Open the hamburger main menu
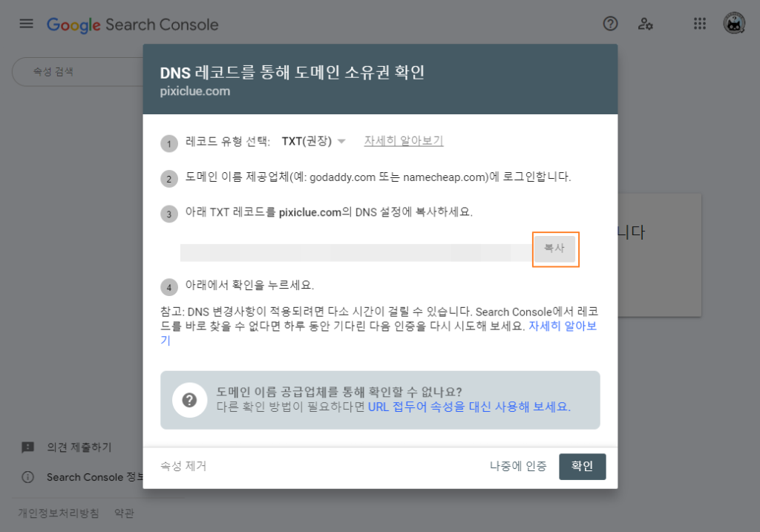Viewport: 760px width, 532px height. click(x=26, y=23)
